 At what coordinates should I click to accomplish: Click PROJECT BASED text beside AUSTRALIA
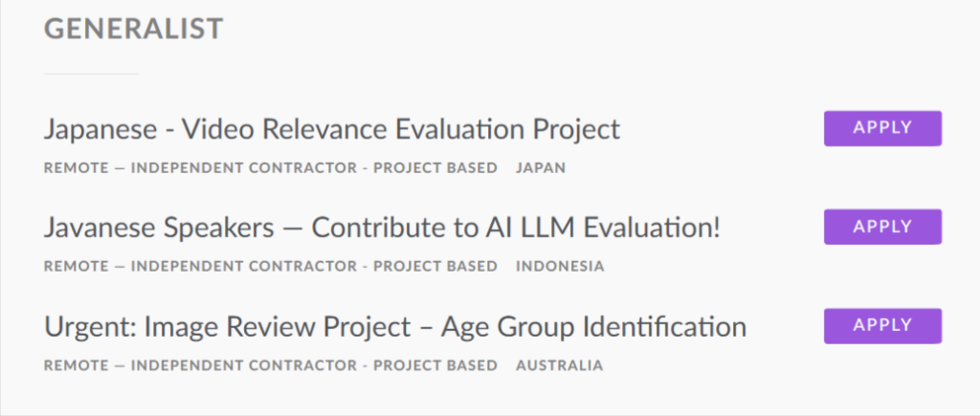[435, 365]
